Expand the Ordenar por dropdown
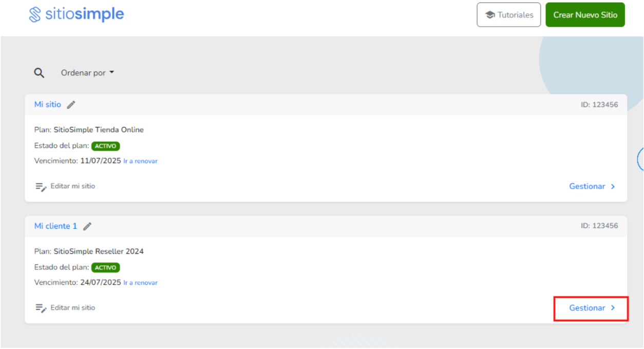This screenshot has width=644, height=349. [x=87, y=73]
